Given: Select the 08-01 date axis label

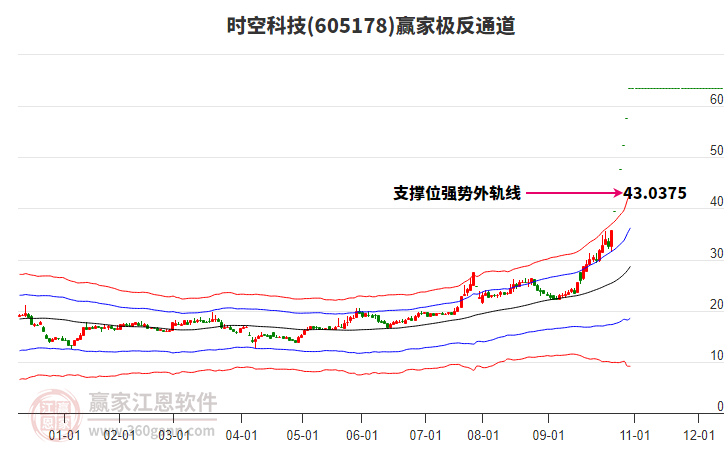Looking at the screenshot, I should (x=483, y=436).
